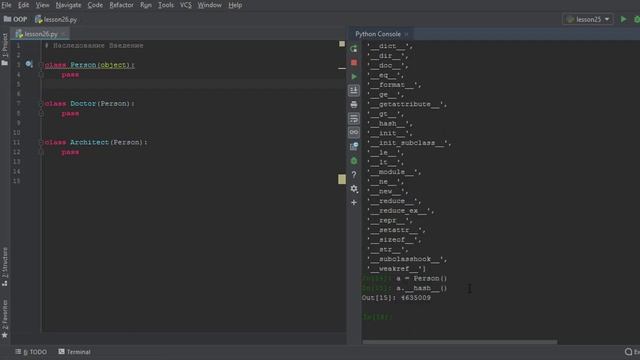
Task: Click the OOP project breadcrumb
Action: point(16,19)
